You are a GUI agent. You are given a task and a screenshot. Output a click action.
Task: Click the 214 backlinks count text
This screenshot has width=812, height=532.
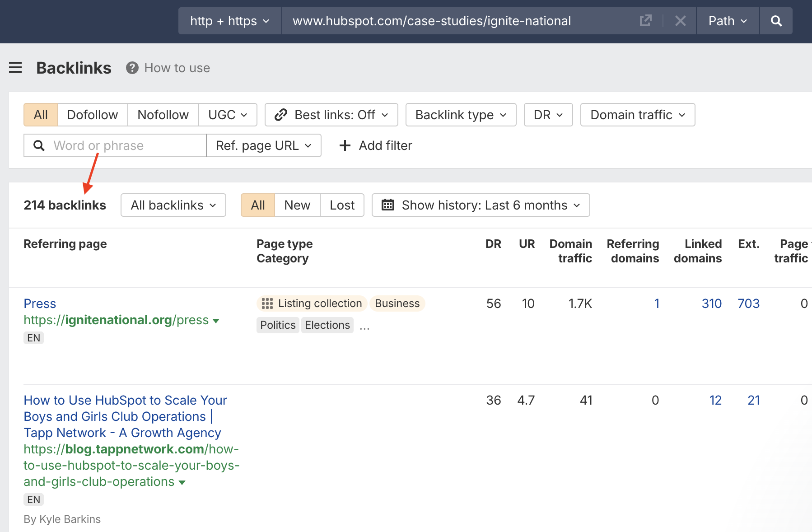(65, 205)
